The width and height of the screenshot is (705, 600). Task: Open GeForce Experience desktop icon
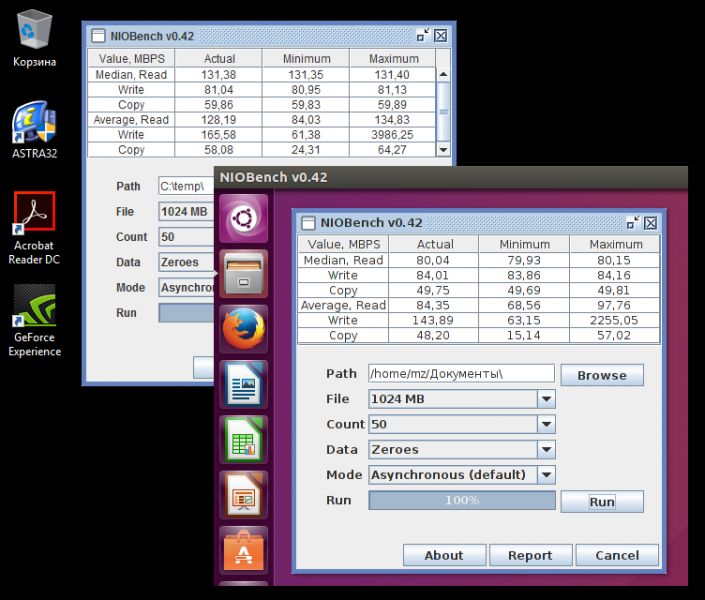(34, 321)
